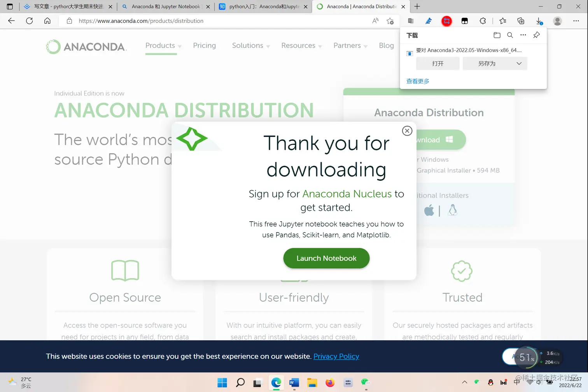Open the clock and date in taskbar
The height and width of the screenshot is (392, 588).
[571, 382]
